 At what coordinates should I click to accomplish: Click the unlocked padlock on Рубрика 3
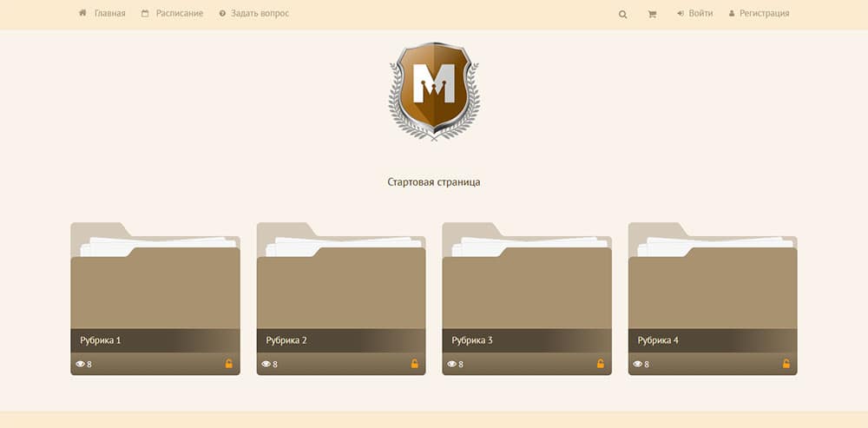point(601,364)
